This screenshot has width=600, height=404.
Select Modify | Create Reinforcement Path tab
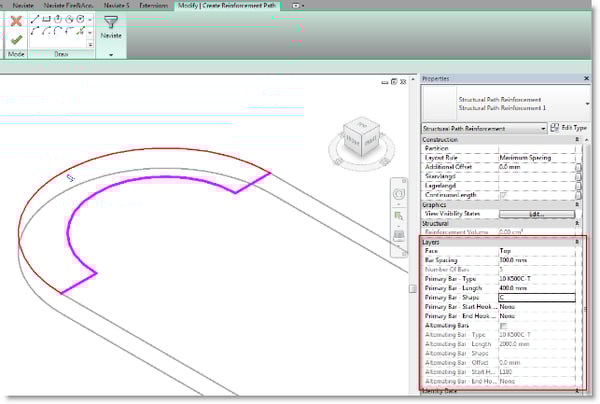point(227,6)
